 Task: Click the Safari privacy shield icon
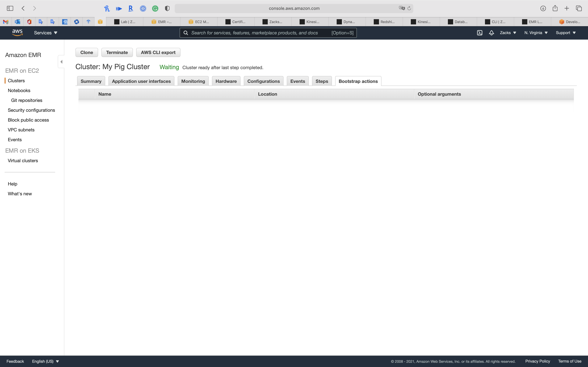pos(167,9)
